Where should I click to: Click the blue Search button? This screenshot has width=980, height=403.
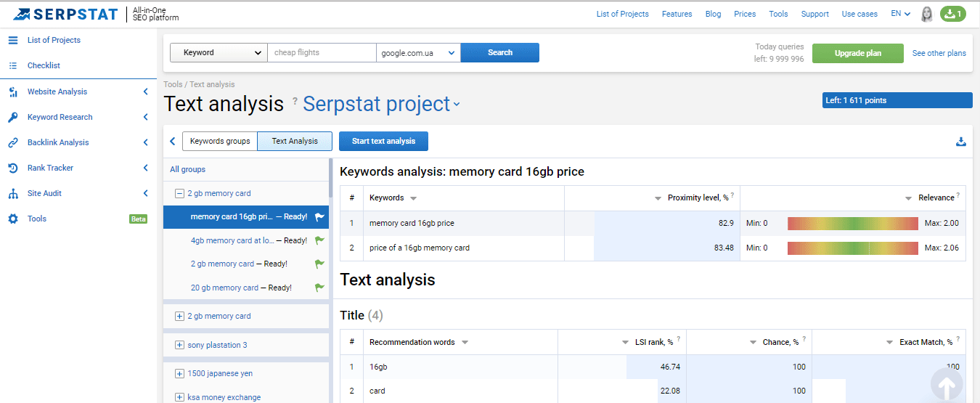500,52
